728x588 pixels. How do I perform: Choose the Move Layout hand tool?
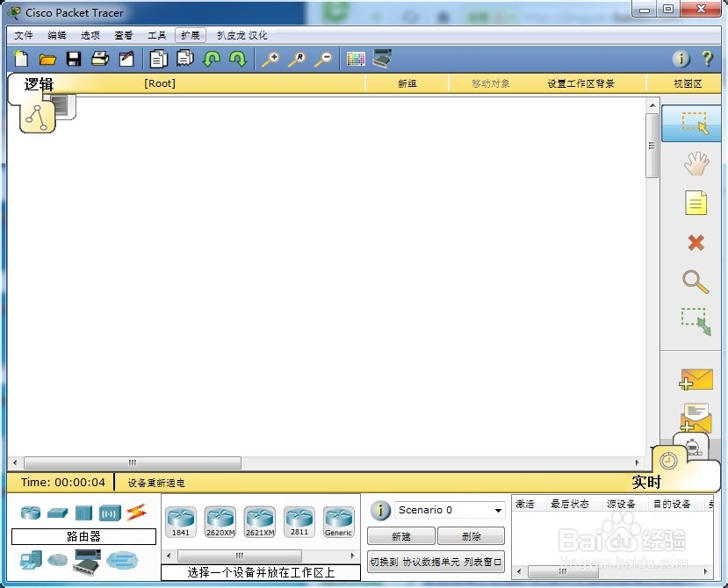pos(696,163)
